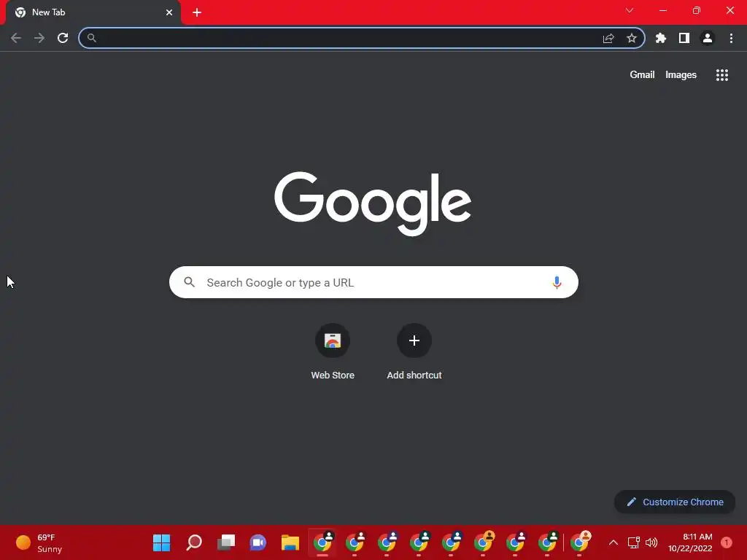
Task: Click the Customize Chrome button
Action: (675, 502)
